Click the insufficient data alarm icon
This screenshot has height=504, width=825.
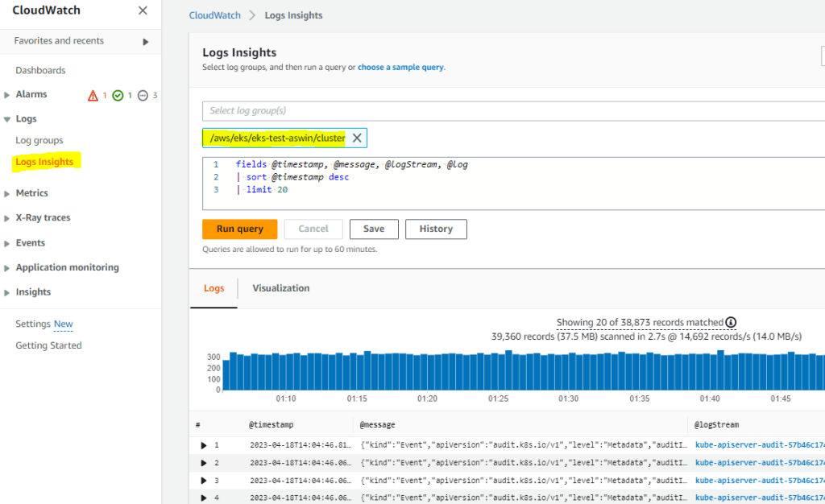point(143,95)
